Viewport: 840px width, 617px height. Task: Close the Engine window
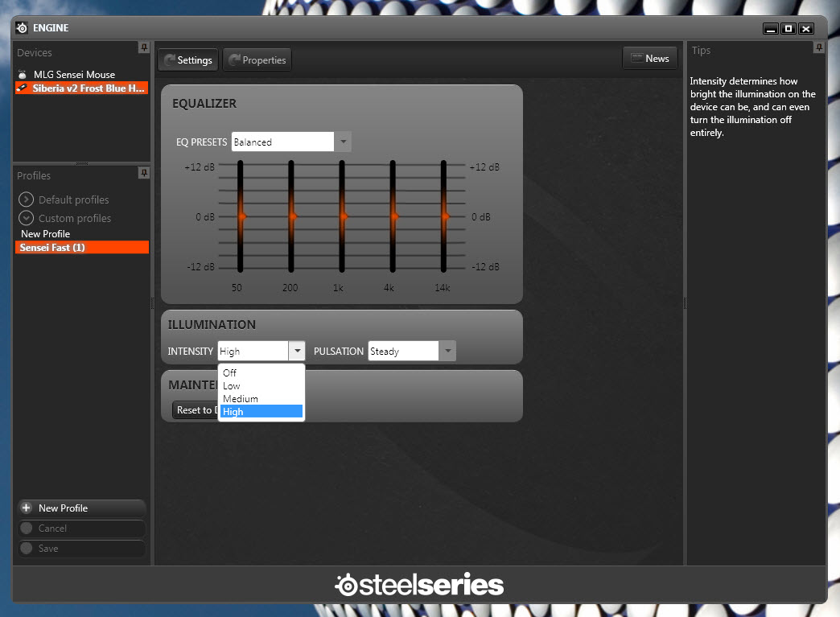[806, 28]
